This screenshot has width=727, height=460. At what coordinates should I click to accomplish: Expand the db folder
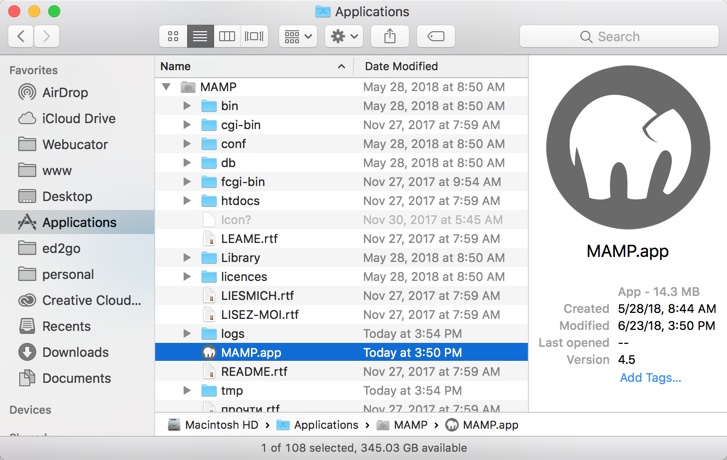(x=187, y=163)
